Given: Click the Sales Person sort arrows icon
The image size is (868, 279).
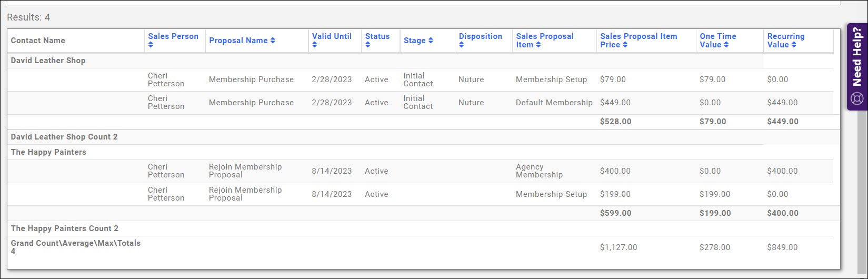Looking at the screenshot, I should (x=151, y=45).
